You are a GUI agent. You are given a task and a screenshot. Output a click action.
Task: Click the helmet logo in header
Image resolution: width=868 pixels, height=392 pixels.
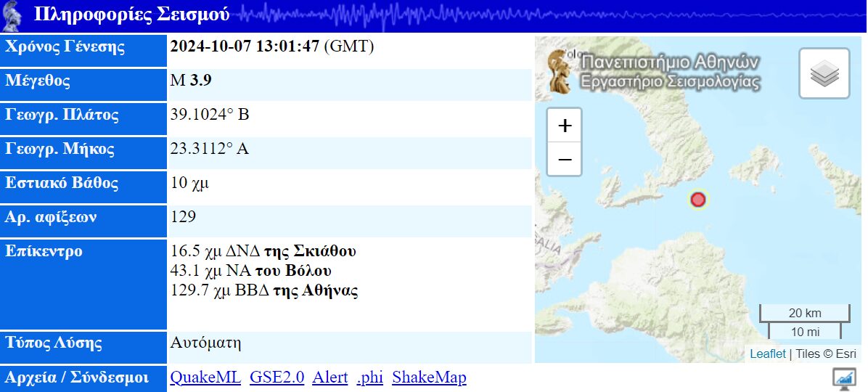click(13, 15)
